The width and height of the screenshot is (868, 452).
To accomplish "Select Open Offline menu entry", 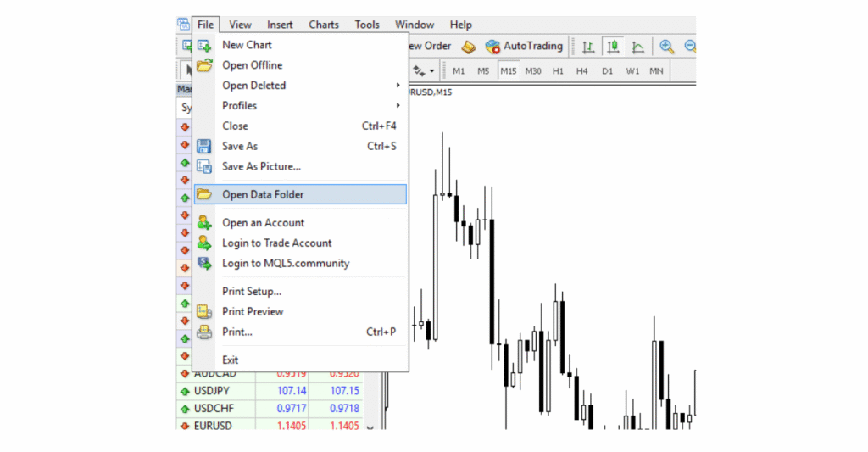I will 300,65.
